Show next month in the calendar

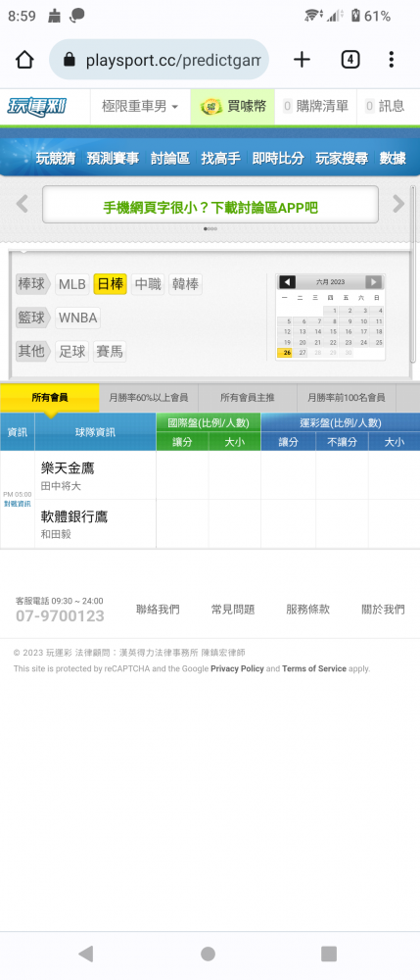point(373,282)
